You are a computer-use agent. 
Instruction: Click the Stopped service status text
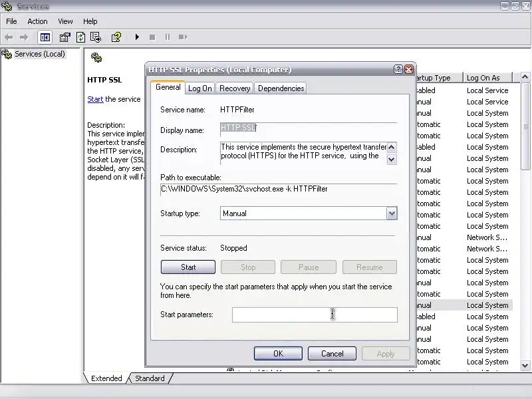tap(233, 248)
